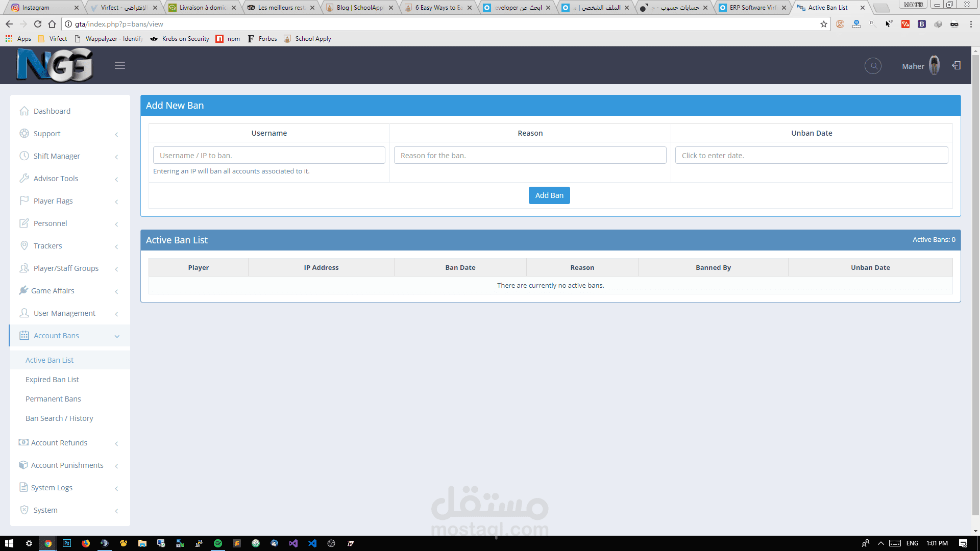This screenshot has height=551, width=980.
Task: Click the Unban Date picker field
Action: pyautogui.click(x=811, y=156)
